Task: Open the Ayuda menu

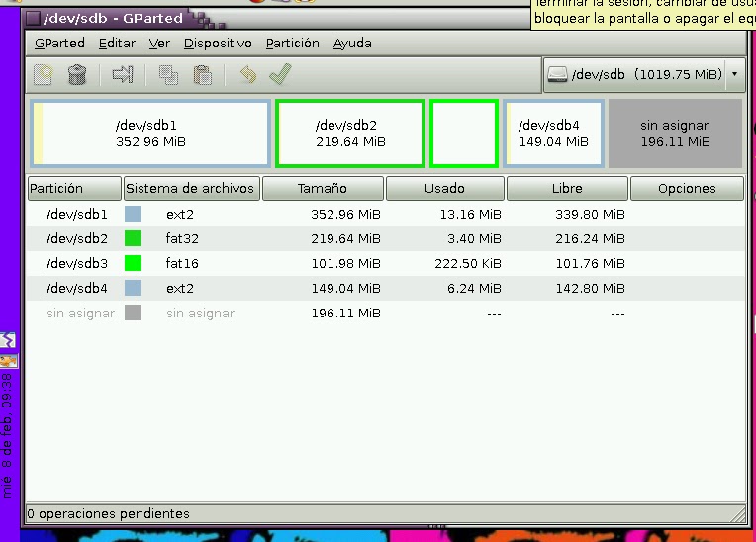Action: pyautogui.click(x=352, y=44)
